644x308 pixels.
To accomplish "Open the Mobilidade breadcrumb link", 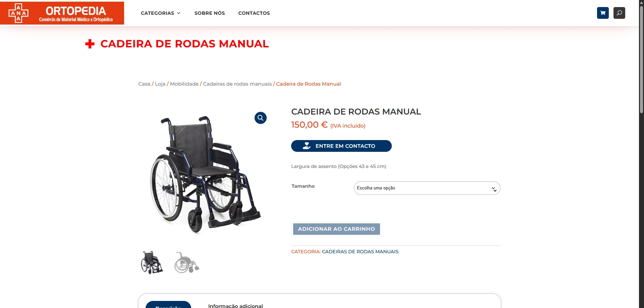I will [x=184, y=84].
